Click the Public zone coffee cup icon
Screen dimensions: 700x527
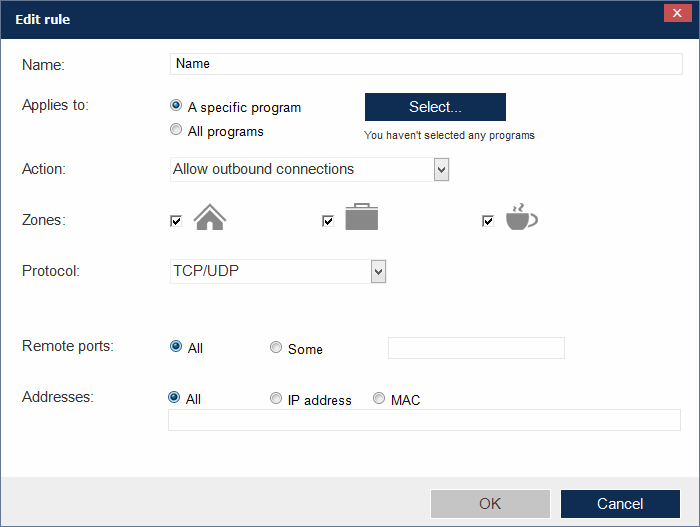[x=521, y=217]
